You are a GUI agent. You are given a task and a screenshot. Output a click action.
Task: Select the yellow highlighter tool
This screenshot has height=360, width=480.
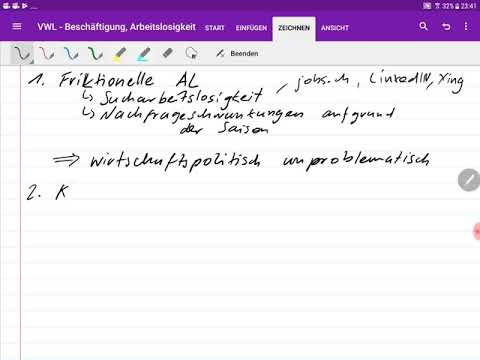(119, 54)
